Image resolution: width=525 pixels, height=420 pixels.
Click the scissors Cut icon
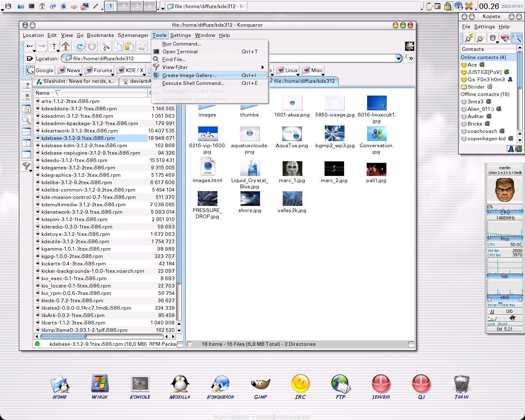(x=106, y=46)
